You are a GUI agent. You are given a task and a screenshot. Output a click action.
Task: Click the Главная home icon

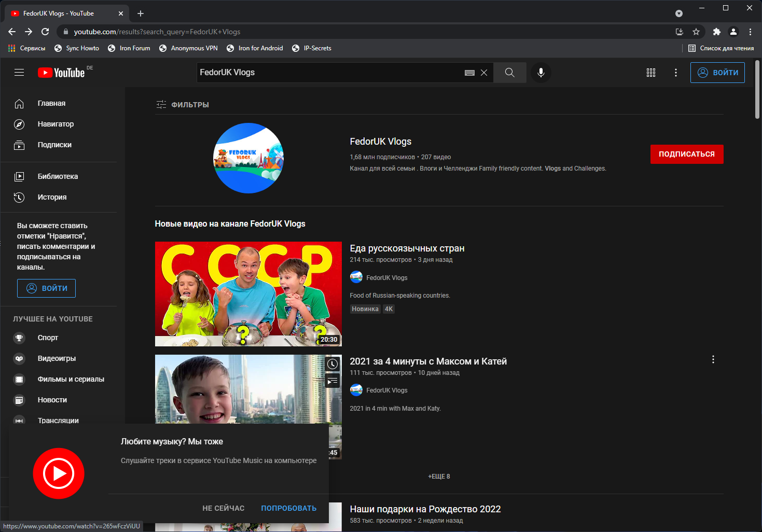[x=19, y=104]
